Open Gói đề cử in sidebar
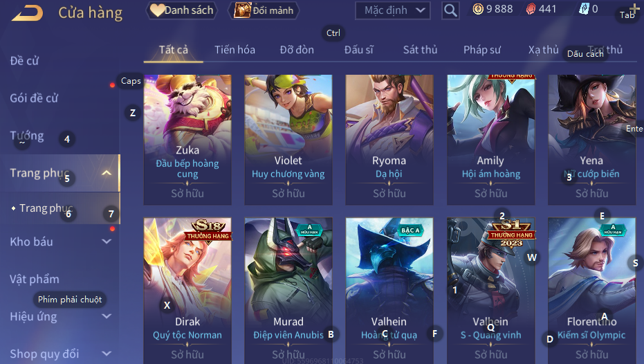Screen dimensions: 644x364 34,98
